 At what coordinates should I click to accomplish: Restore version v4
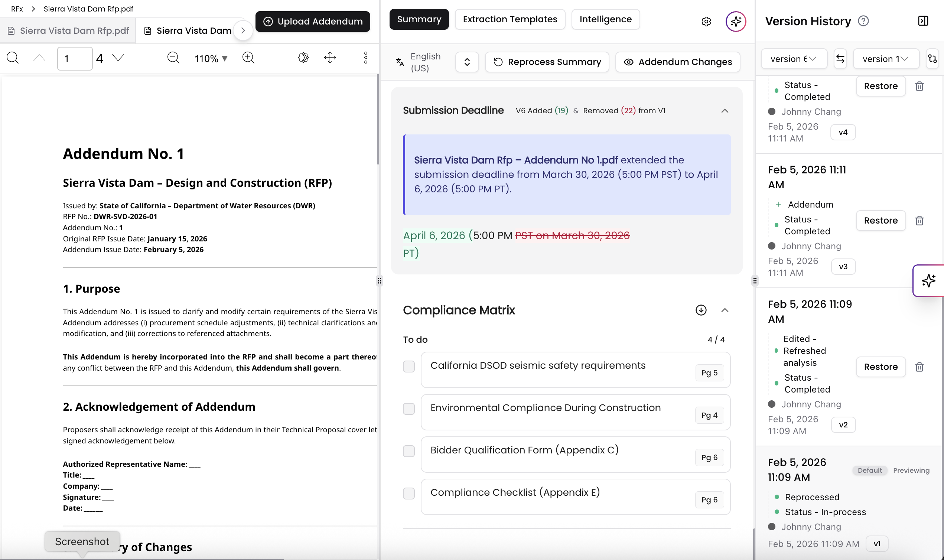coord(880,87)
